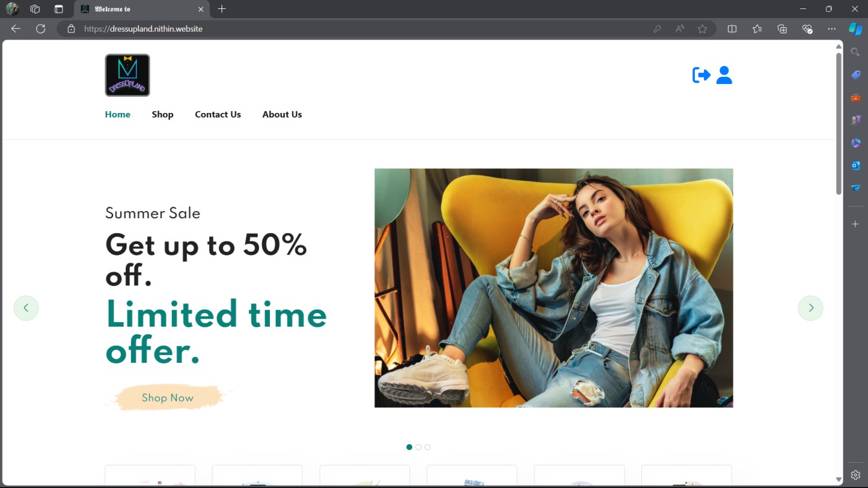Click the Shop Now button
Image resolution: width=868 pixels, height=488 pixels.
tap(168, 398)
